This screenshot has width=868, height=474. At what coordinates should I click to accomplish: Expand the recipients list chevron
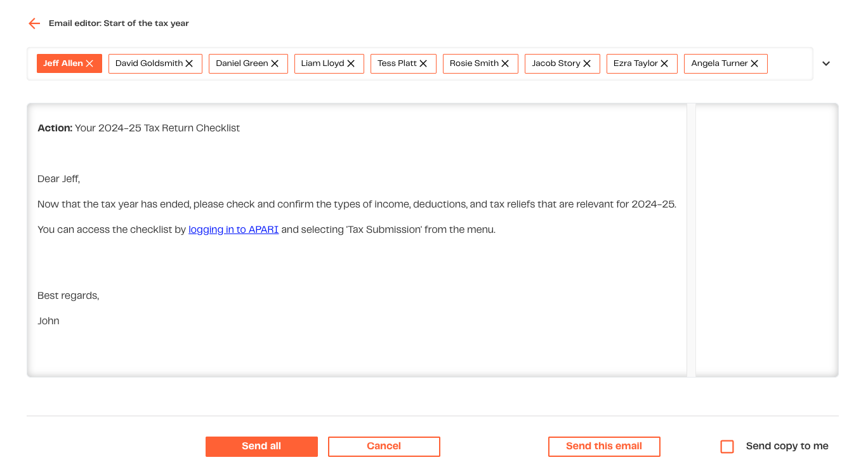point(826,63)
